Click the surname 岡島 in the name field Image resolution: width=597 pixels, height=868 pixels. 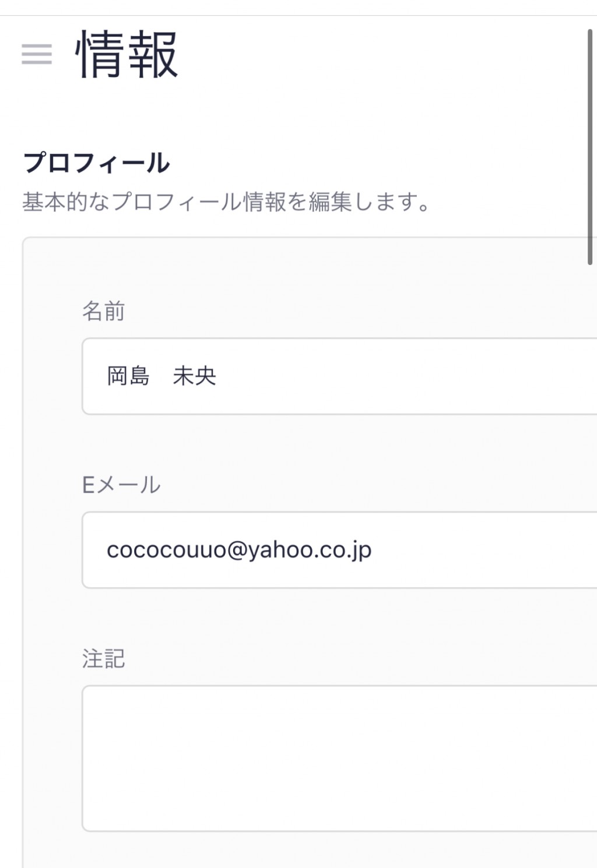(128, 376)
